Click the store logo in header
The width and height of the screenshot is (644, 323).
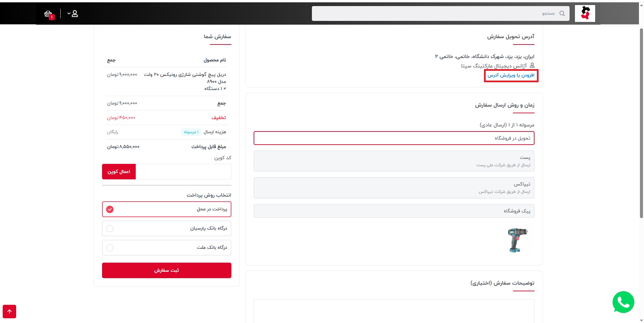585,13
